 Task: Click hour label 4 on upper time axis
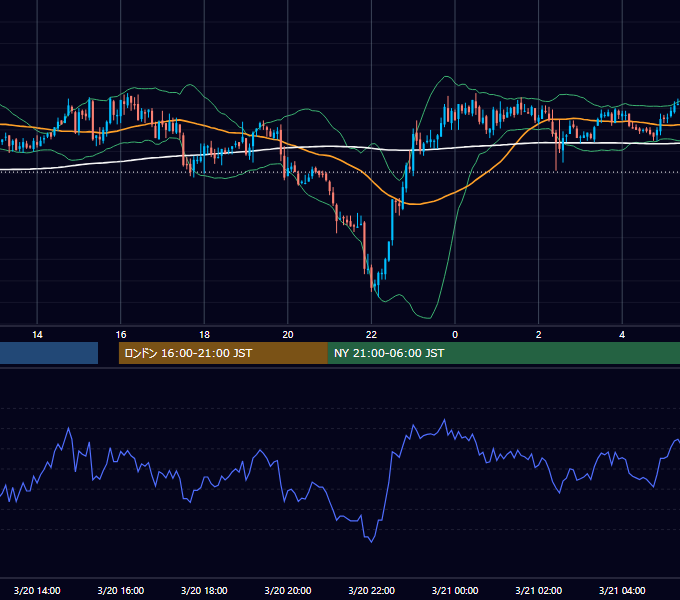pyautogui.click(x=622, y=335)
